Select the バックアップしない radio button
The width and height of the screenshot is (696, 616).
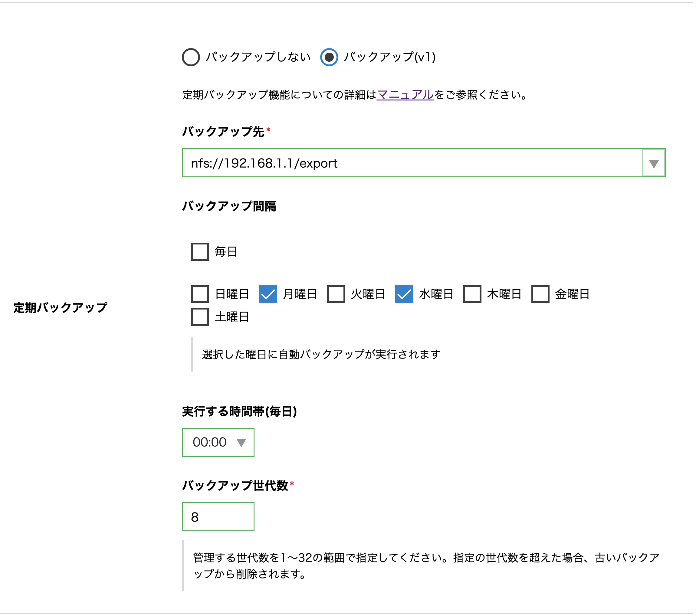(191, 57)
